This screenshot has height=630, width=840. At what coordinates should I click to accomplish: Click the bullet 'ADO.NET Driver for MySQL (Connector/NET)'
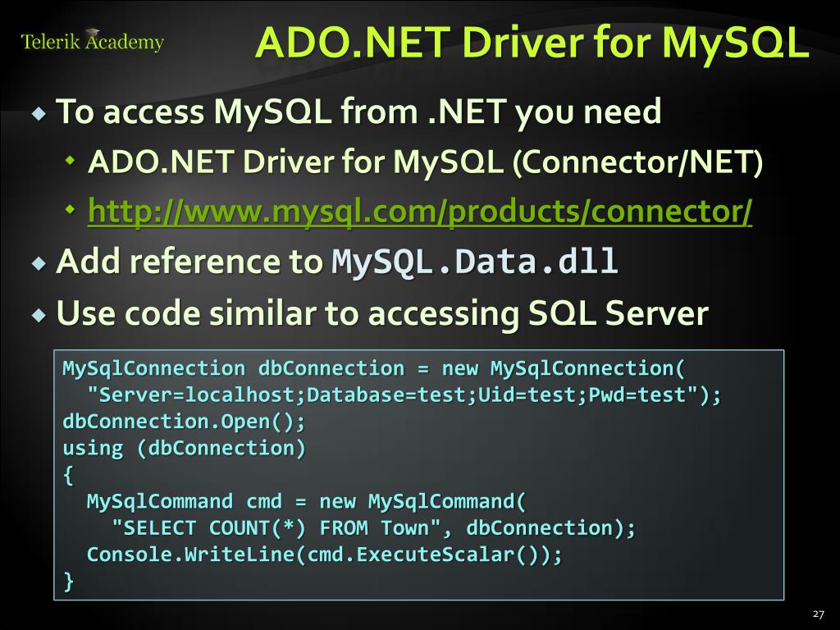pos(426,162)
